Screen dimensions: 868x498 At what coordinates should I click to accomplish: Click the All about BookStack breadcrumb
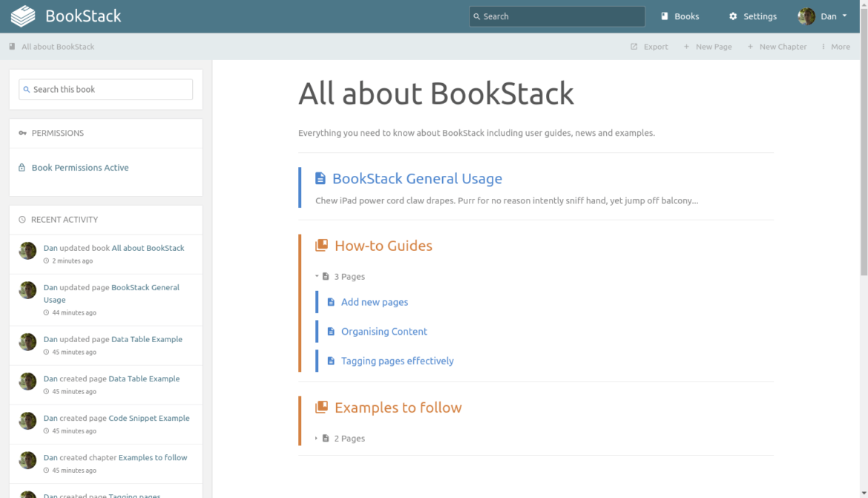click(x=57, y=46)
